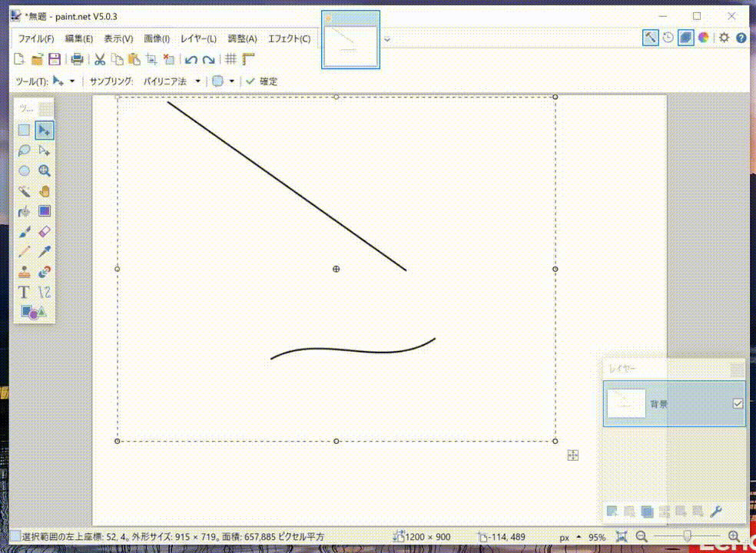
Task: Click the Deselect icon
Action: (169, 59)
